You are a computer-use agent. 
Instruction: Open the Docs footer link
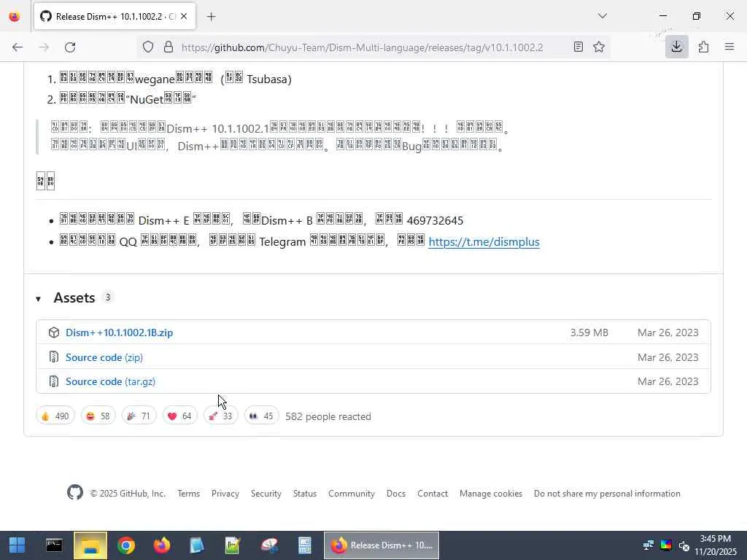pos(396,494)
